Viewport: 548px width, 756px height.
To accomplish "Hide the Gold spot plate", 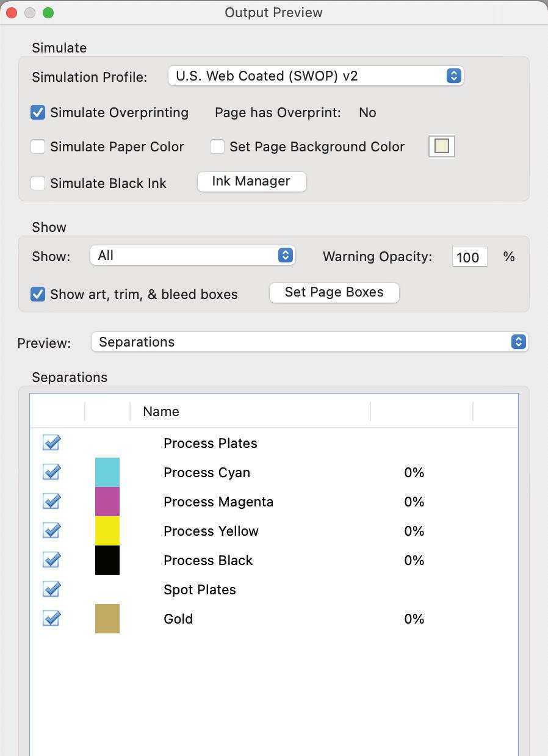I will click(52, 618).
